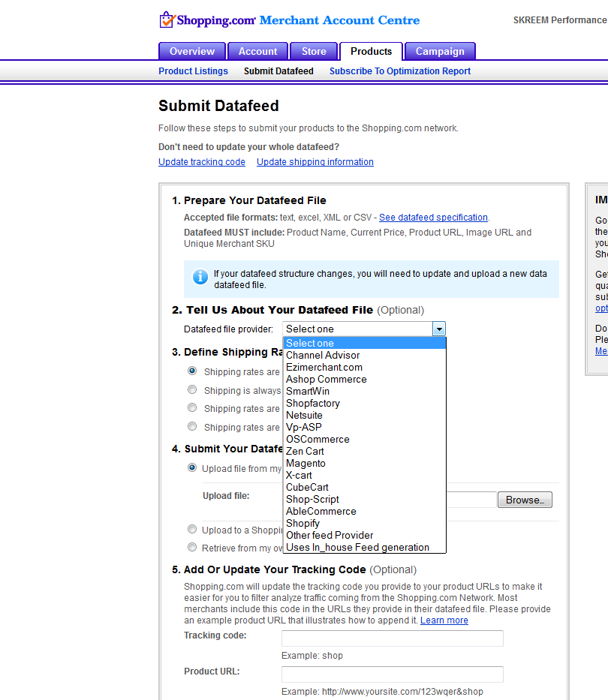
Task: Open Submit Datafeed submenu item
Action: pos(278,71)
